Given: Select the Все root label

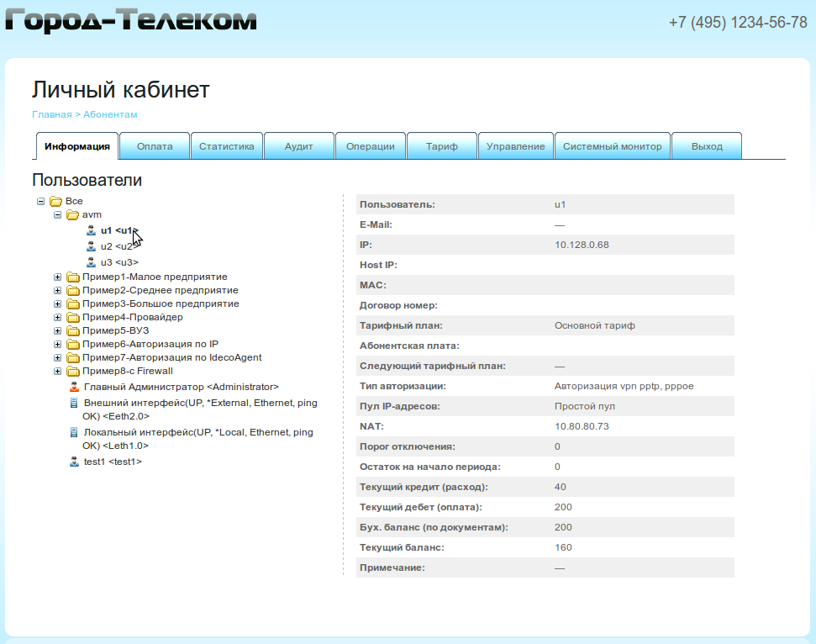Looking at the screenshot, I should [74, 201].
